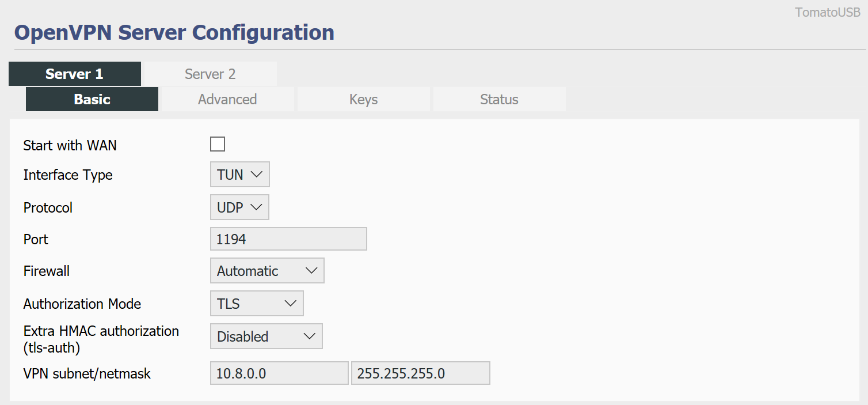Viewport: 868px width, 405px height.
Task: Enable the Start with WAN checkbox
Action: pos(218,144)
